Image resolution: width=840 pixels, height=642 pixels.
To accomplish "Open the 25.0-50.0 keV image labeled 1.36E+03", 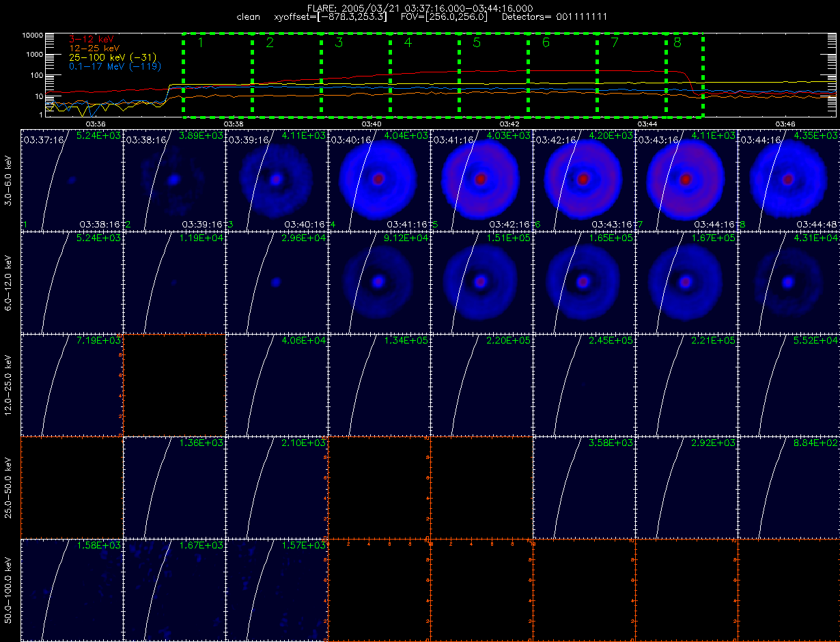I will point(174,487).
